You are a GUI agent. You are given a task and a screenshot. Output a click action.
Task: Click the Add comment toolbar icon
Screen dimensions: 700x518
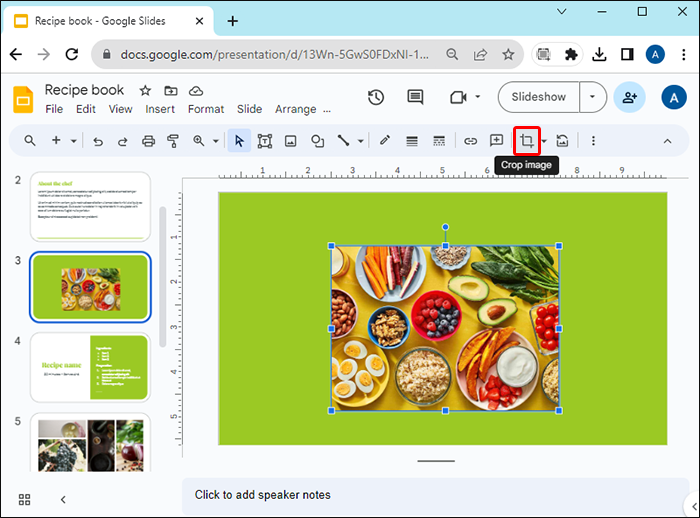click(x=496, y=141)
